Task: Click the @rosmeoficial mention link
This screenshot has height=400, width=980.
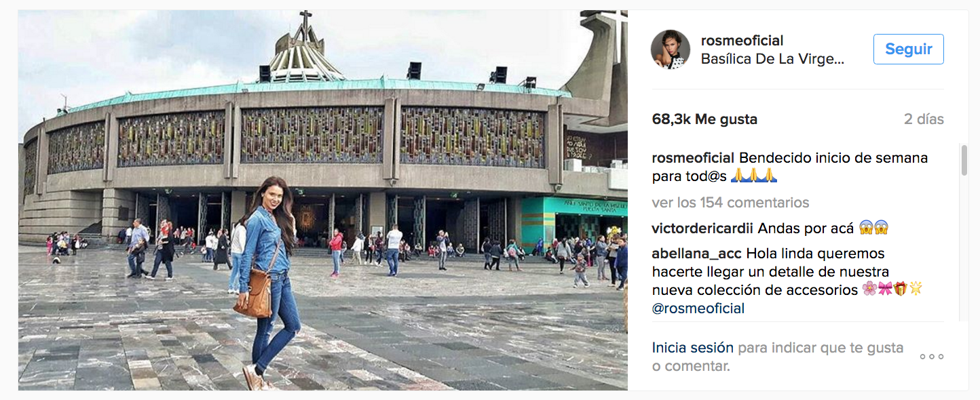Action: [698, 308]
